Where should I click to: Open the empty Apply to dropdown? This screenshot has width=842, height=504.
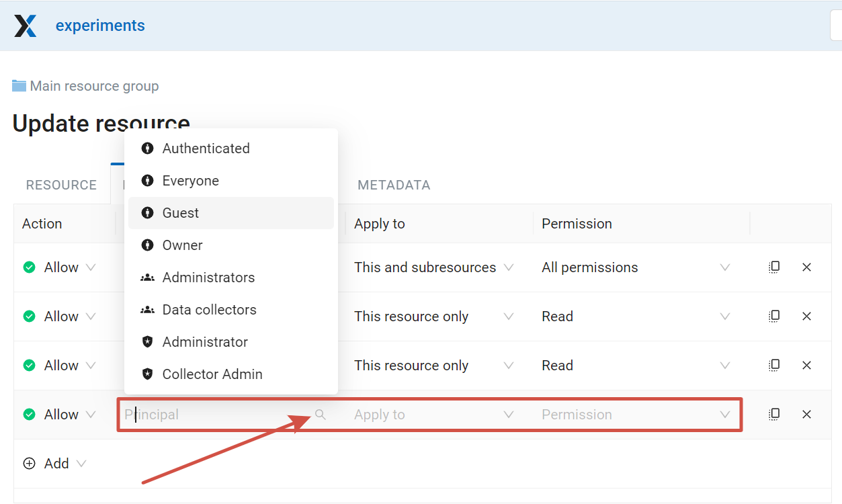pos(434,415)
